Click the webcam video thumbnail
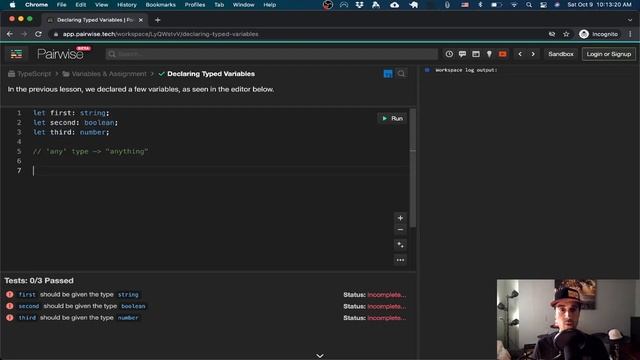Screen dimensions: 640x360 [568, 320]
